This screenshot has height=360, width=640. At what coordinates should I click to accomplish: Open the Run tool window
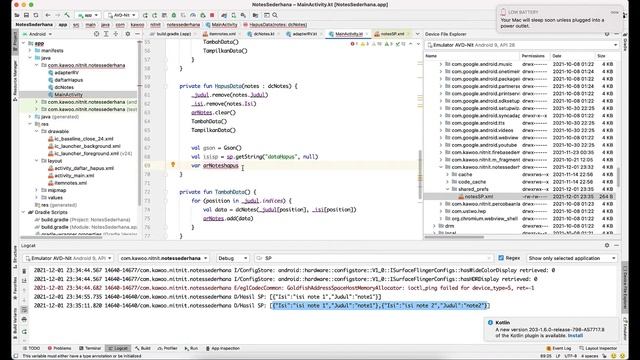[191, 348]
